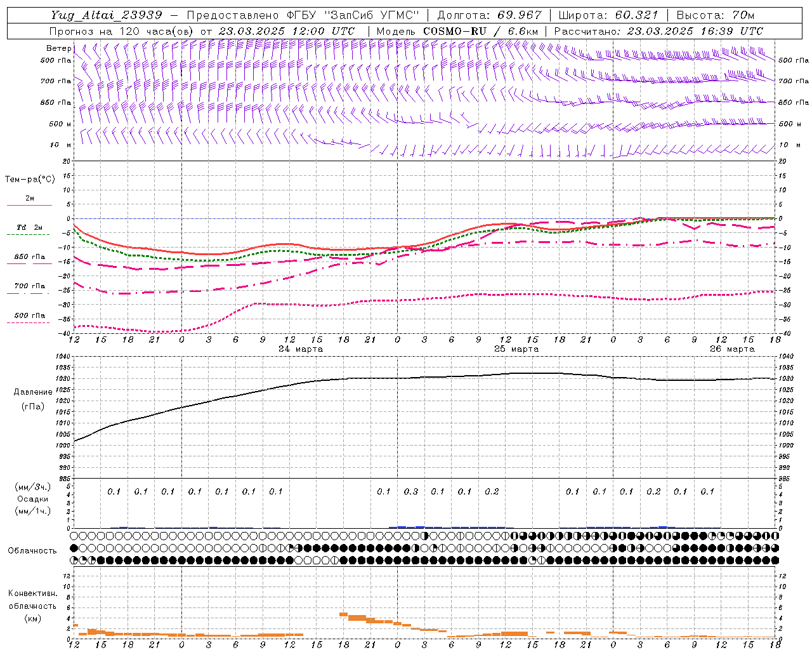Click the Высота: 70м value
This screenshot has height=650, width=812.
pyautogui.click(x=716, y=15)
